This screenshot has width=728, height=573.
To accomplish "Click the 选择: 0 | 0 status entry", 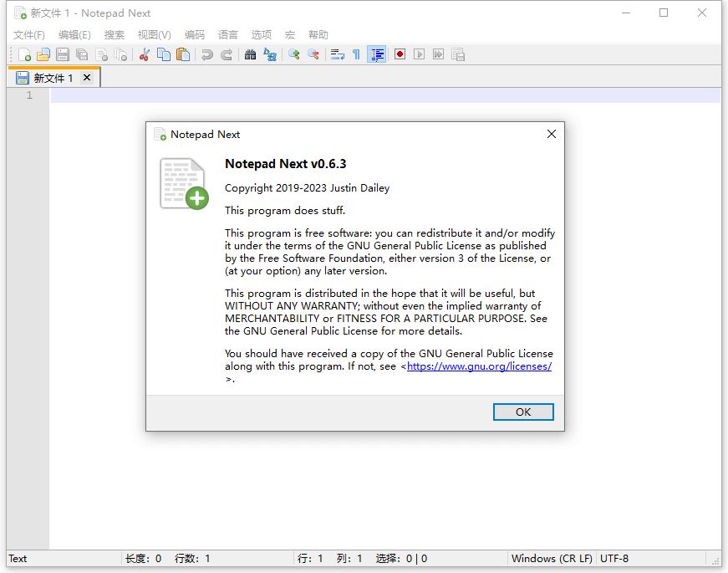I will click(401, 559).
